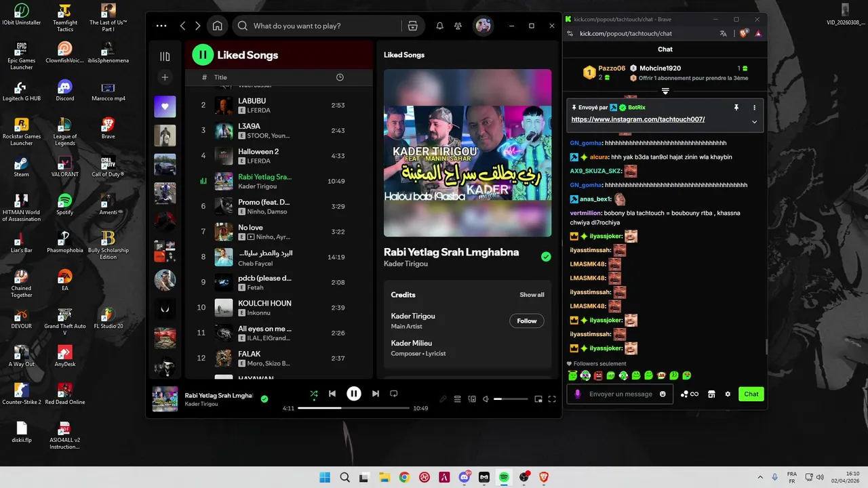Click the Browse icon in the search bar

tap(412, 26)
